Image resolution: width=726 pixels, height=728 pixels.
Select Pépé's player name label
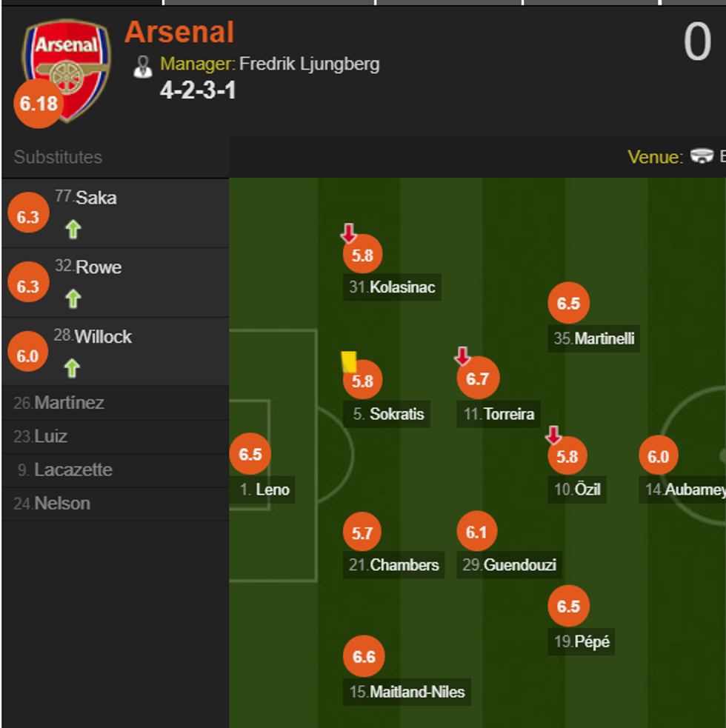592,641
